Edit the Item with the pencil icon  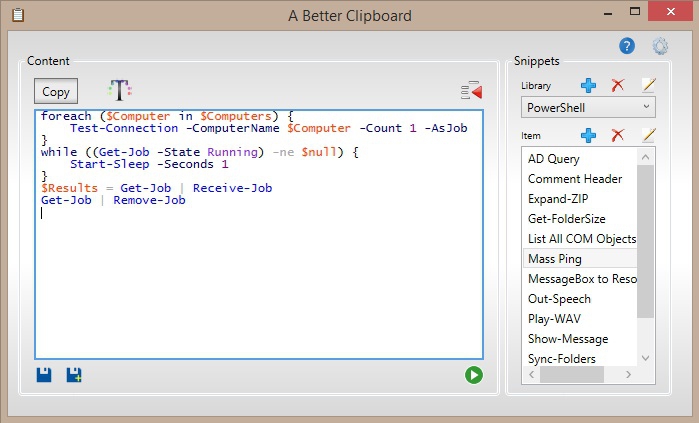point(649,135)
